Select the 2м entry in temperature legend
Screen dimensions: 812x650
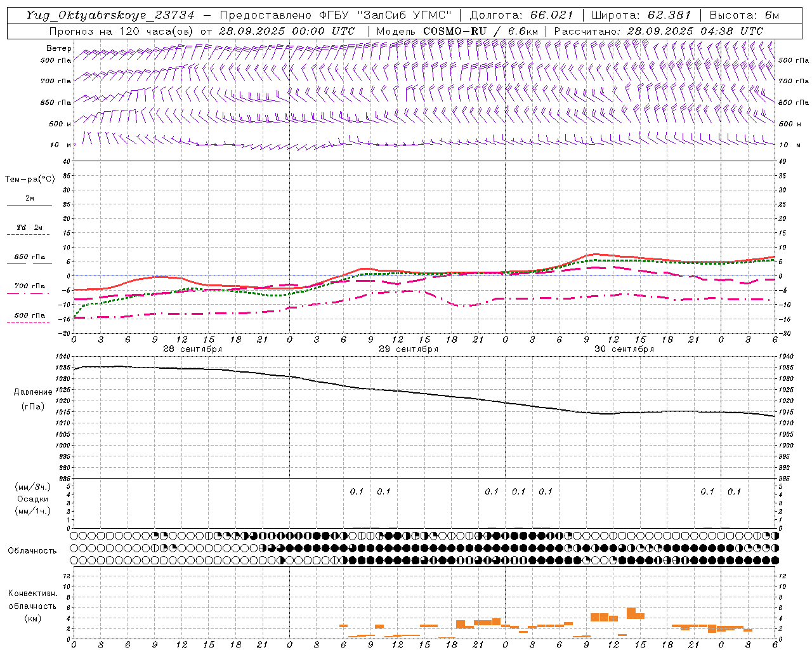tap(30, 198)
